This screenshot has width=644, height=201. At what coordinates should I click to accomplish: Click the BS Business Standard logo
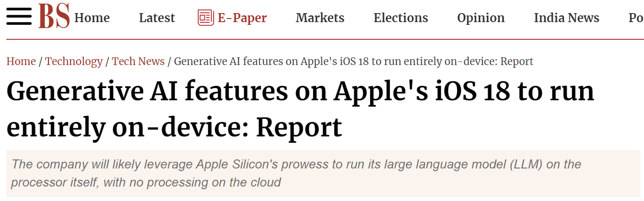[54, 16]
